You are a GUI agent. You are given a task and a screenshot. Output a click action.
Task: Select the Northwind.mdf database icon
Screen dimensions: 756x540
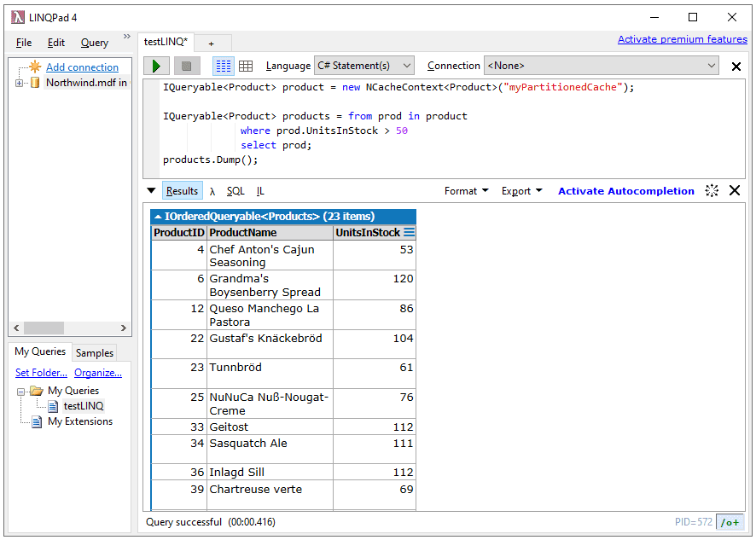click(35, 83)
